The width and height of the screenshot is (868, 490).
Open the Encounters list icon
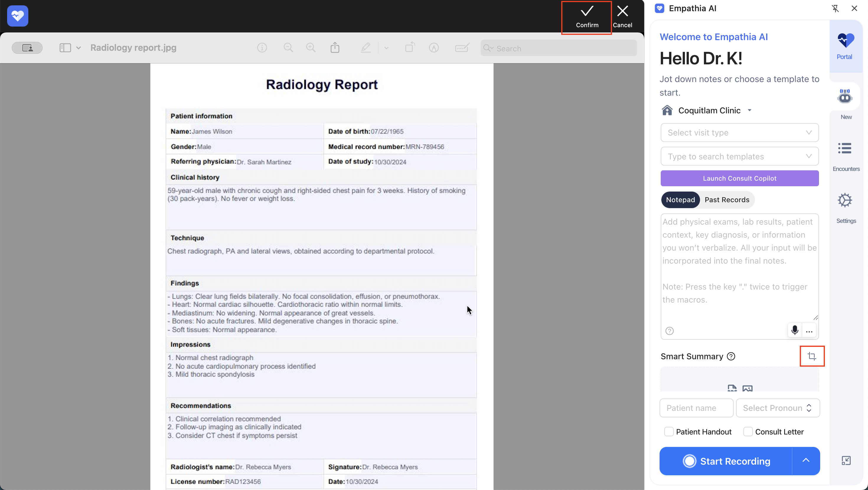pyautogui.click(x=845, y=148)
